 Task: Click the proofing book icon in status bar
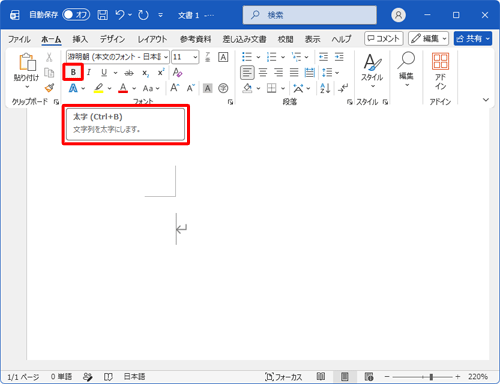[108, 377]
